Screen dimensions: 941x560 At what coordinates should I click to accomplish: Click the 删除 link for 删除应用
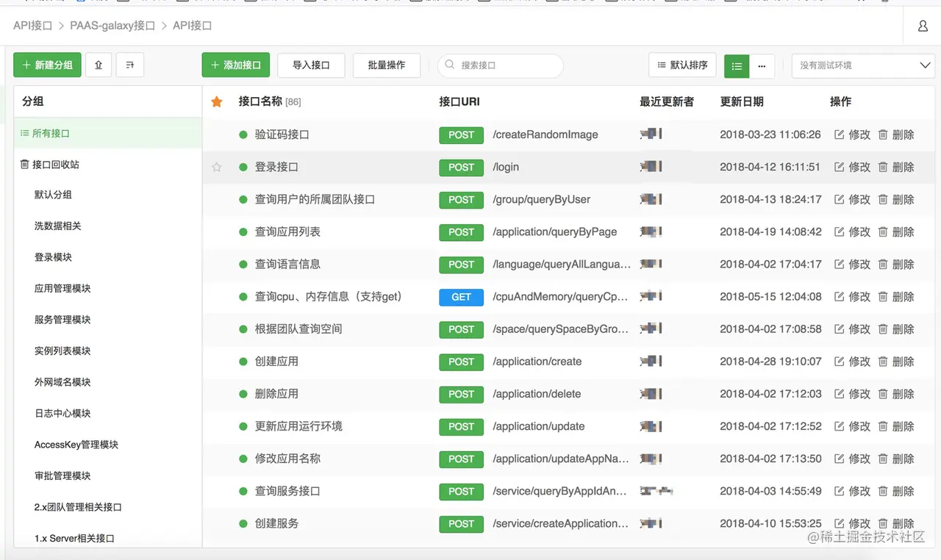pyautogui.click(x=904, y=394)
